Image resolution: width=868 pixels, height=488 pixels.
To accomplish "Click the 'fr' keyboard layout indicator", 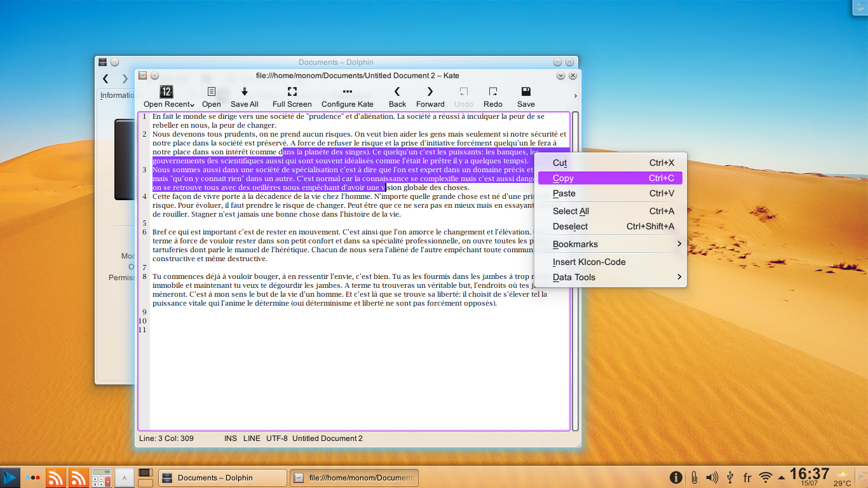I will [x=747, y=477].
